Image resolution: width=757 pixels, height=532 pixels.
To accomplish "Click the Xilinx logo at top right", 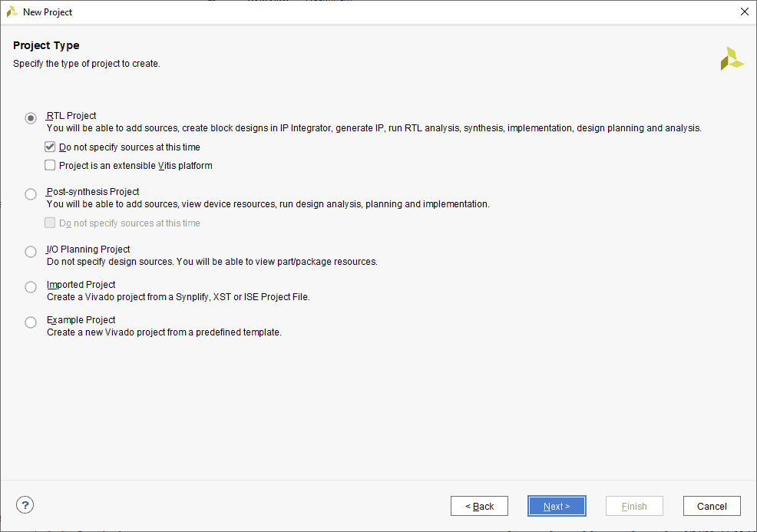I will click(x=732, y=58).
